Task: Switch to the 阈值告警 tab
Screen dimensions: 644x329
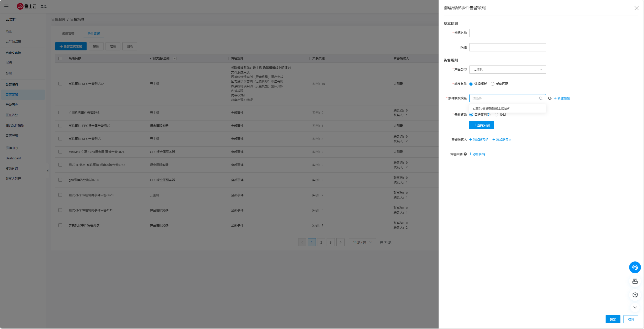Action: point(68,34)
